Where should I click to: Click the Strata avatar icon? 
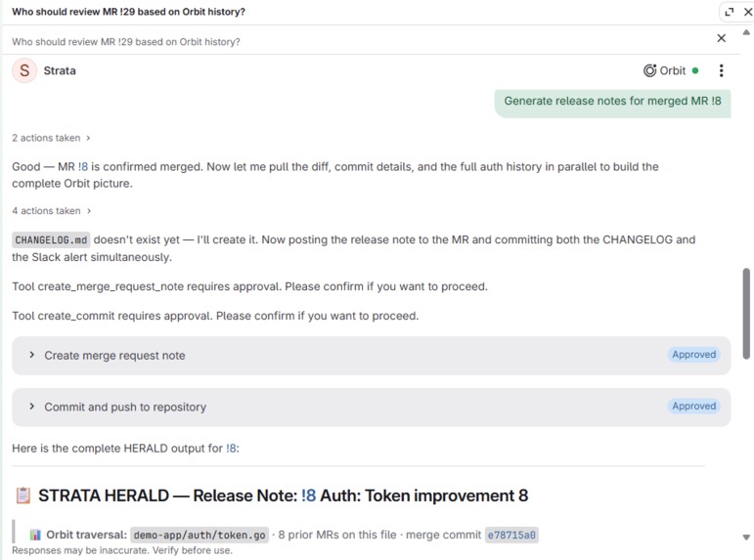tap(24, 70)
